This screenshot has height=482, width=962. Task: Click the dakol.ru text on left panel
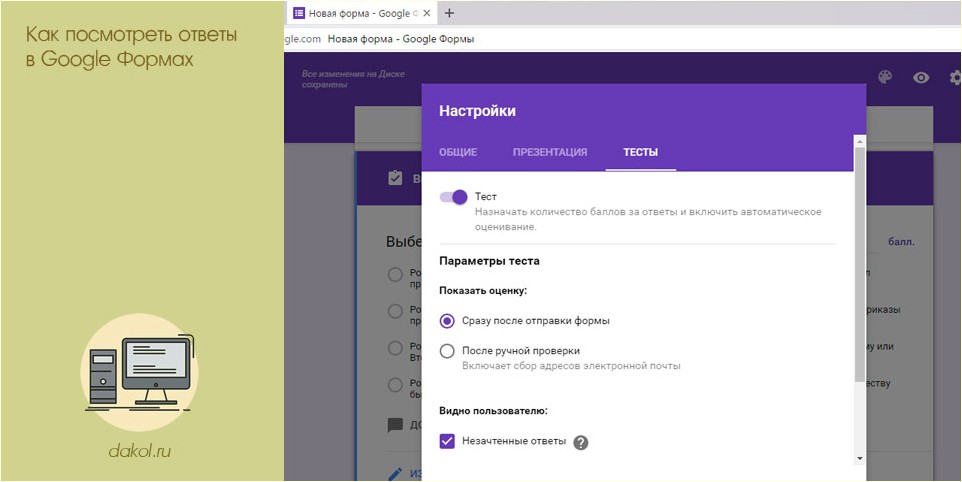coord(139,452)
